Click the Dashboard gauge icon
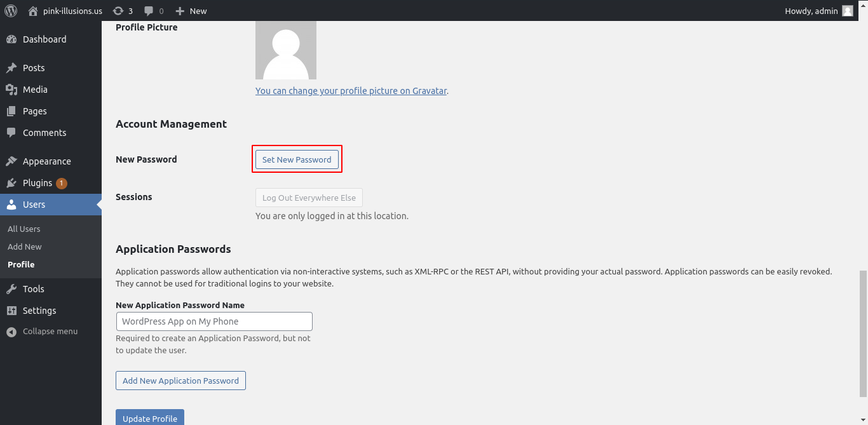Image resolution: width=868 pixels, height=425 pixels. (x=11, y=39)
